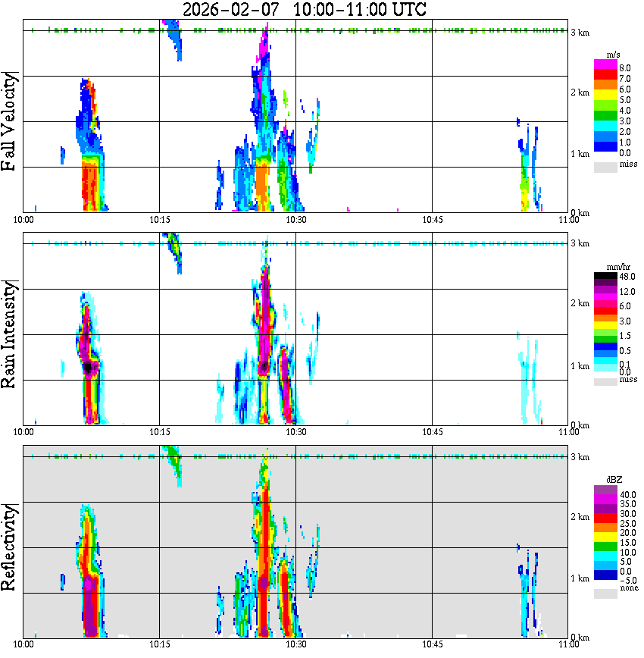Click the '-5.0' value in the dBZ legend

click(628, 581)
